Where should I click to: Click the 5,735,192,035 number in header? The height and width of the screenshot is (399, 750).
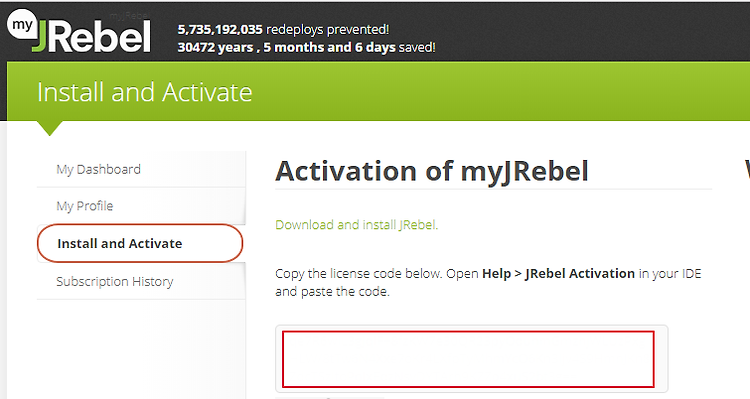pos(220,30)
